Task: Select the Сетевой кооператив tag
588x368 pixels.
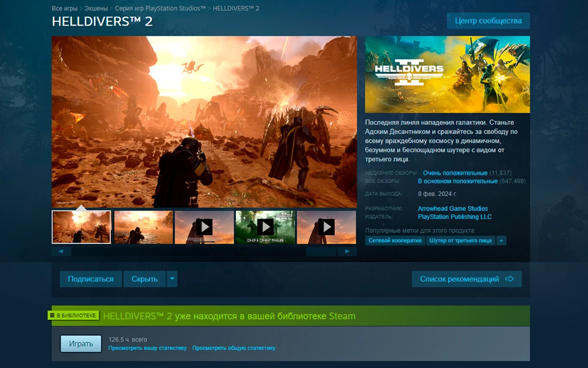Action: pyautogui.click(x=394, y=241)
